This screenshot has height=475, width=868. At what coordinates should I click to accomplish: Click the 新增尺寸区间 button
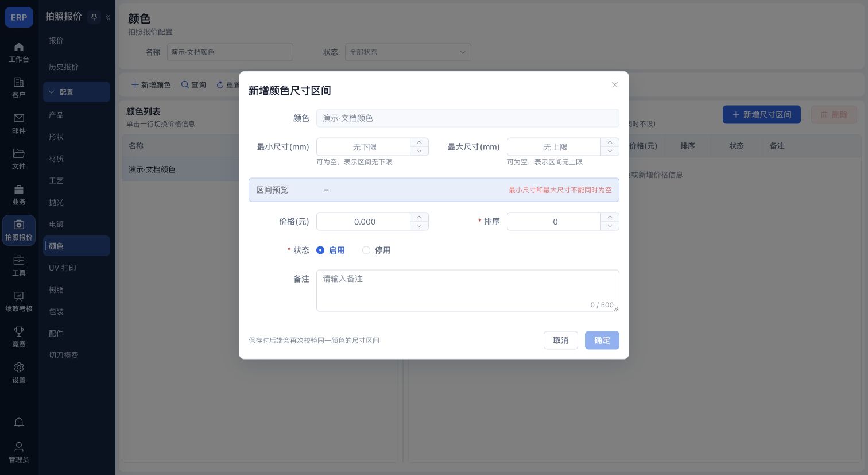(762, 114)
